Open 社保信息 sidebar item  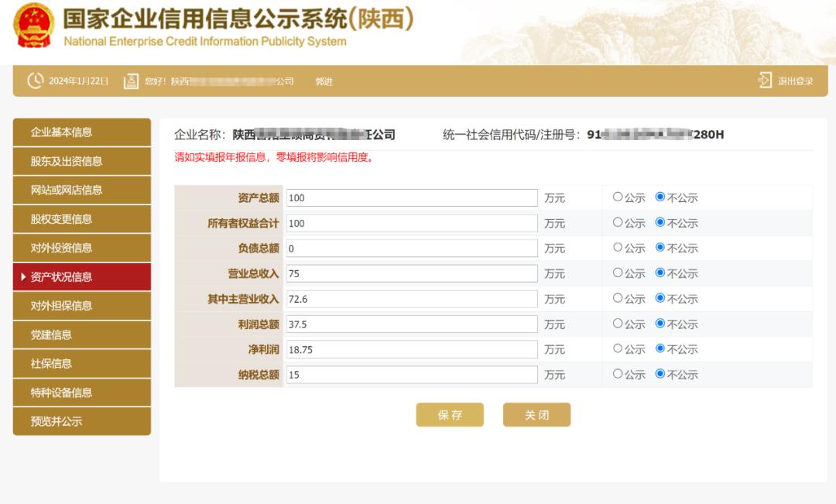(x=82, y=364)
